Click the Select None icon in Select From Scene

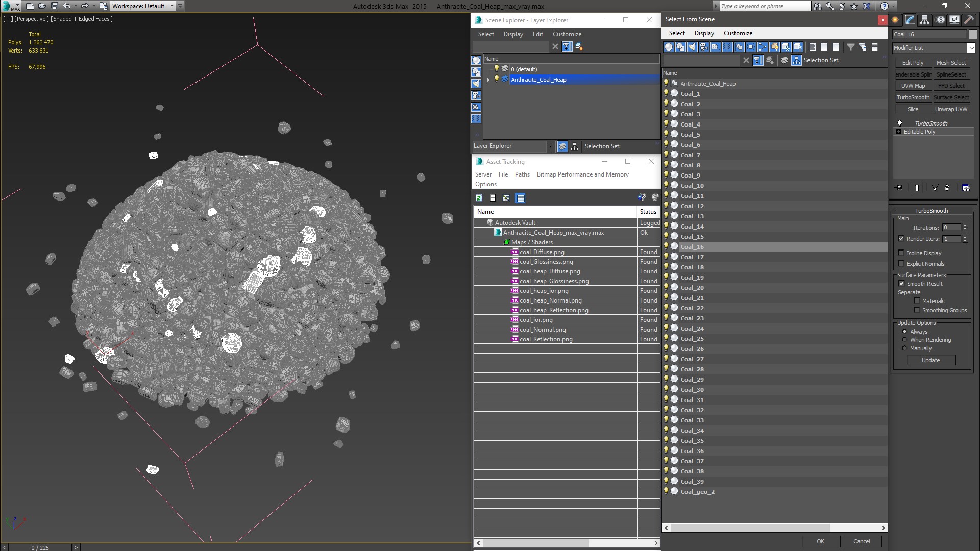click(824, 47)
